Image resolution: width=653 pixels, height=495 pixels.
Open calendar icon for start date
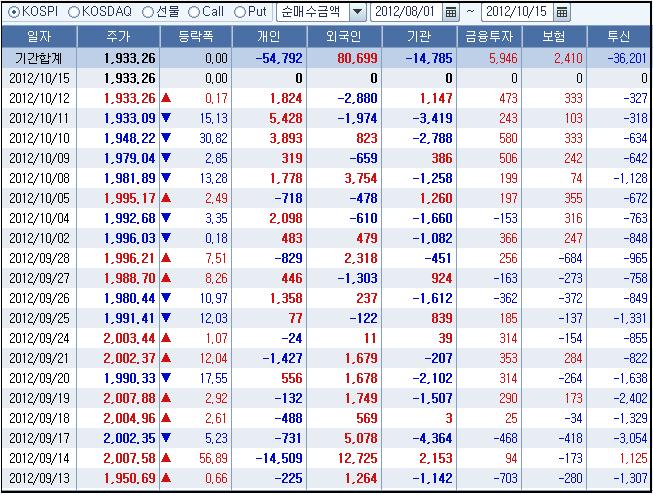click(451, 12)
